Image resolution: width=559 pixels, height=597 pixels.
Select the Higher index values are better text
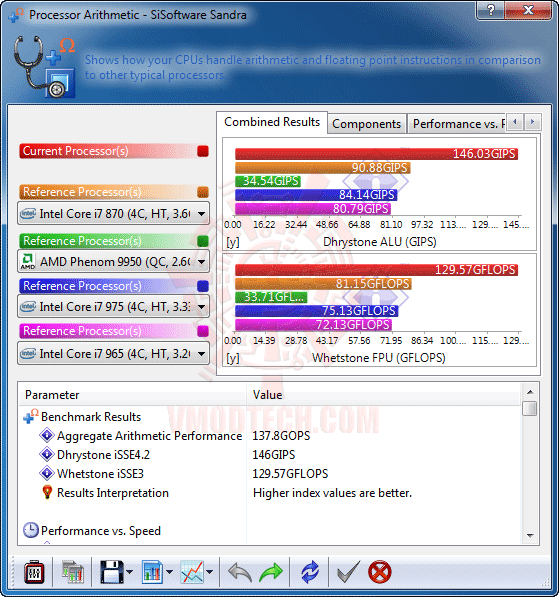pyautogui.click(x=332, y=493)
